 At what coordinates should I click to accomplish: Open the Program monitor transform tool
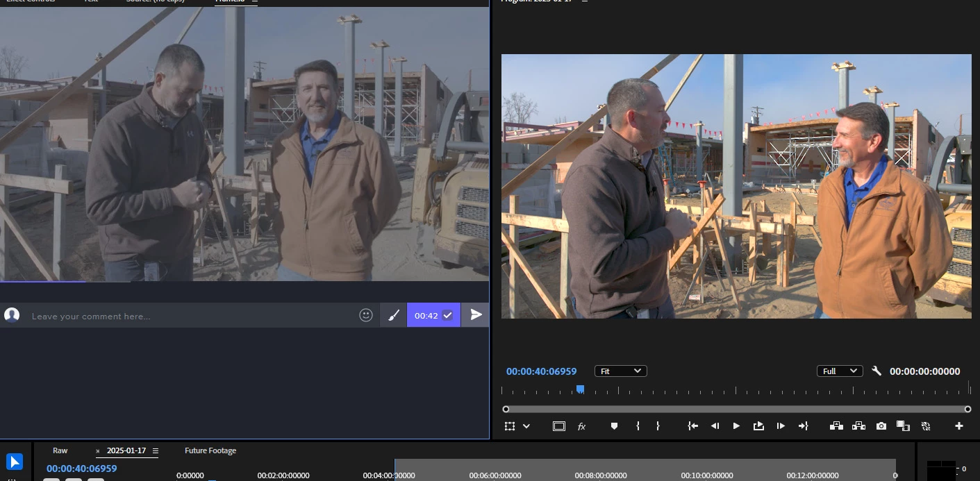510,426
